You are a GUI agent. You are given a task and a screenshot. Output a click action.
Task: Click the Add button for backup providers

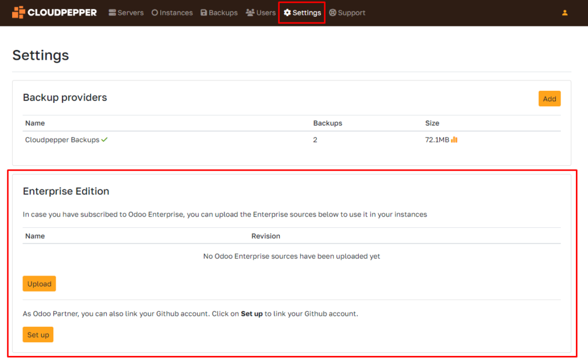coord(550,98)
